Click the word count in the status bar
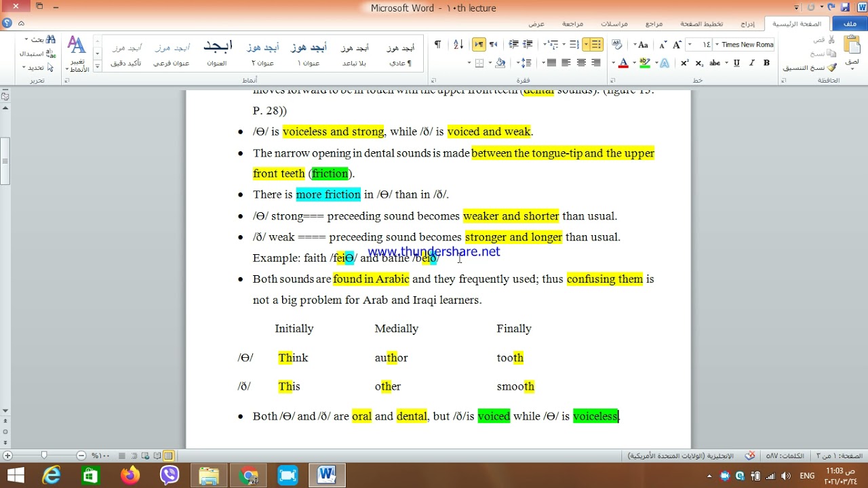Image resolution: width=868 pixels, height=488 pixels. (x=785, y=456)
